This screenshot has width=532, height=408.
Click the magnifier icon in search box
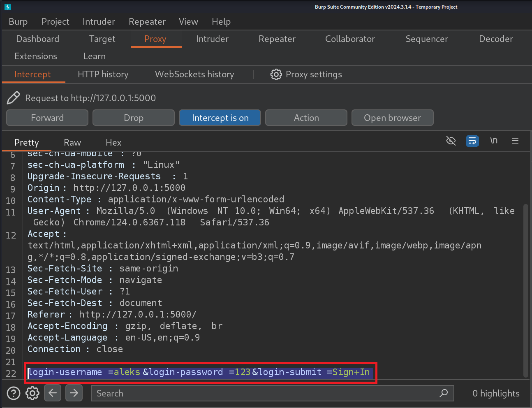[444, 393]
